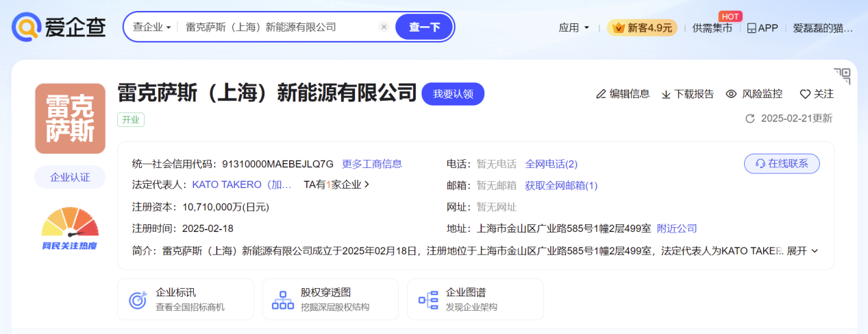Download report via 下载报告 icon
Viewport: 868px width, 334px height.
(666, 94)
